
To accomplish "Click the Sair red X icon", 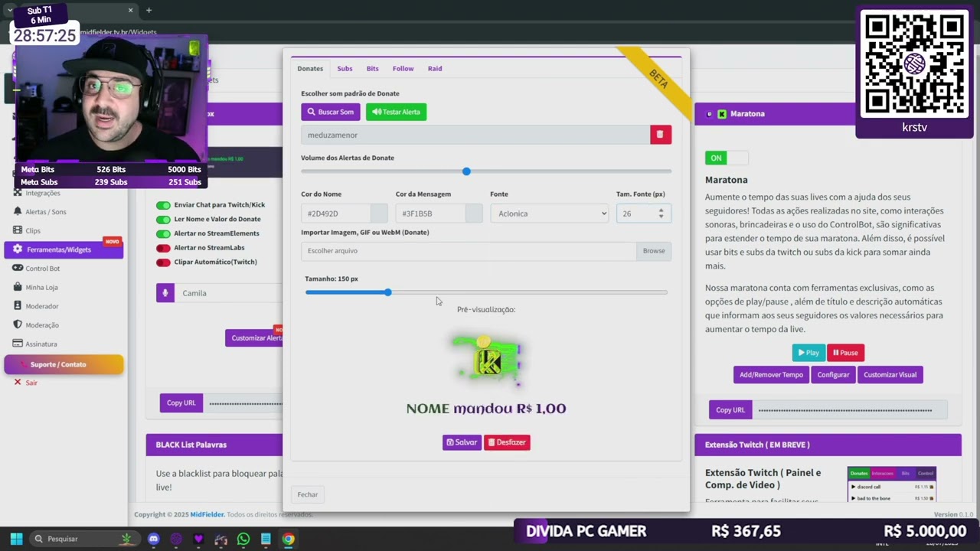I will [18, 382].
